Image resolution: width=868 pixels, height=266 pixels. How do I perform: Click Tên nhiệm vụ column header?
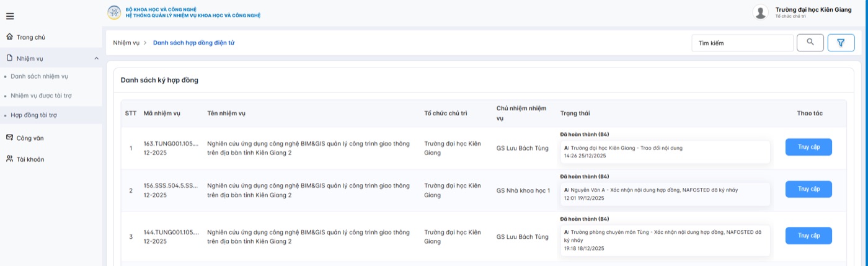226,113
